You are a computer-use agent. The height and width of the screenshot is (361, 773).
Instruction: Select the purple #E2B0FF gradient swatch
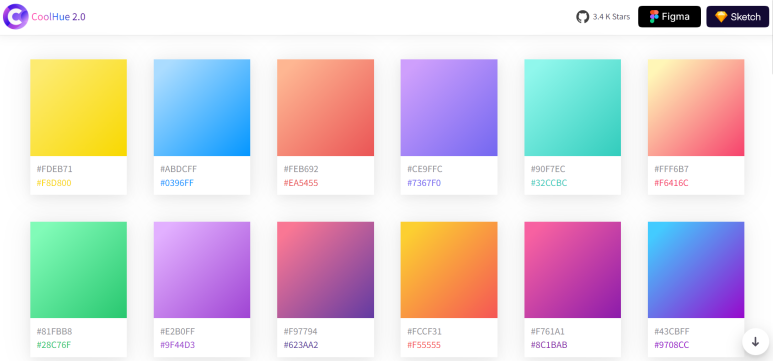pyautogui.click(x=202, y=270)
